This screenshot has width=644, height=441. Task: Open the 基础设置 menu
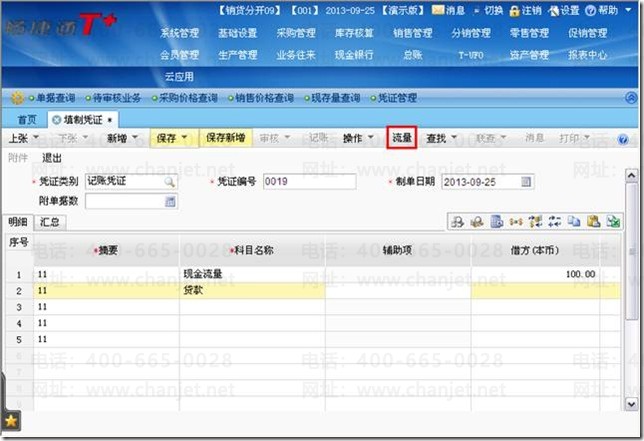tap(238, 33)
